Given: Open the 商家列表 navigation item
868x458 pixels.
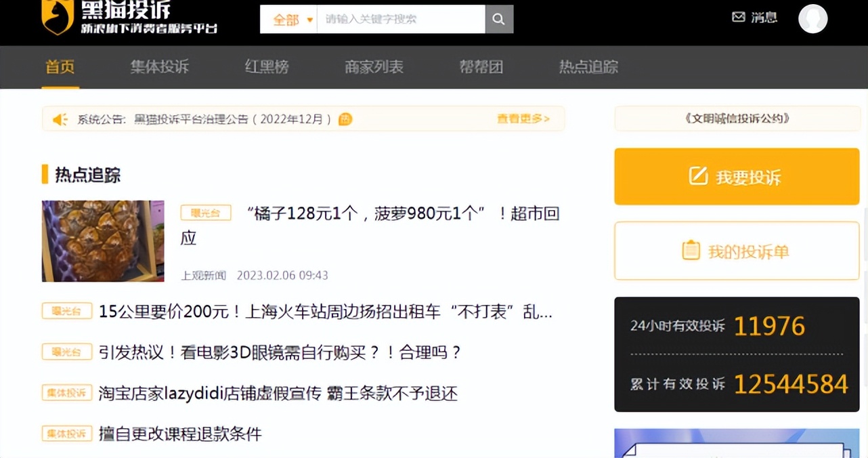Looking at the screenshot, I should click(373, 67).
